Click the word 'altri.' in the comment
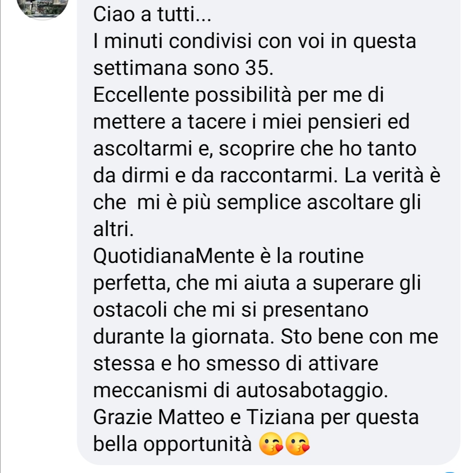The width and height of the screenshot is (476, 473). coord(113,229)
